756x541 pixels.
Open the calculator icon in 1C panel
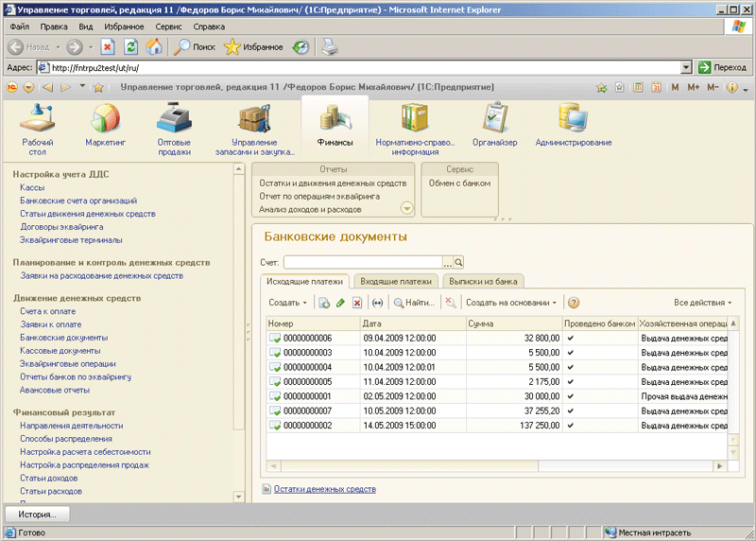tap(638, 87)
